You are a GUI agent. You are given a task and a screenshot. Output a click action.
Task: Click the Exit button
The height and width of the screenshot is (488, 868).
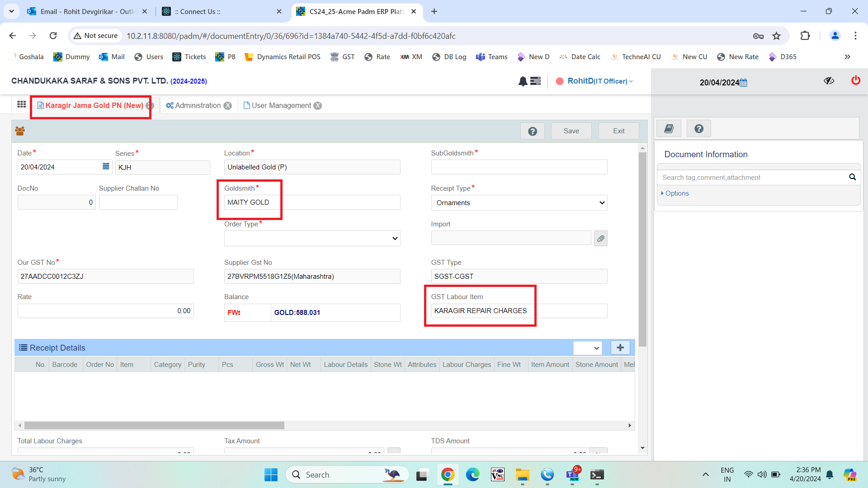pyautogui.click(x=618, y=131)
